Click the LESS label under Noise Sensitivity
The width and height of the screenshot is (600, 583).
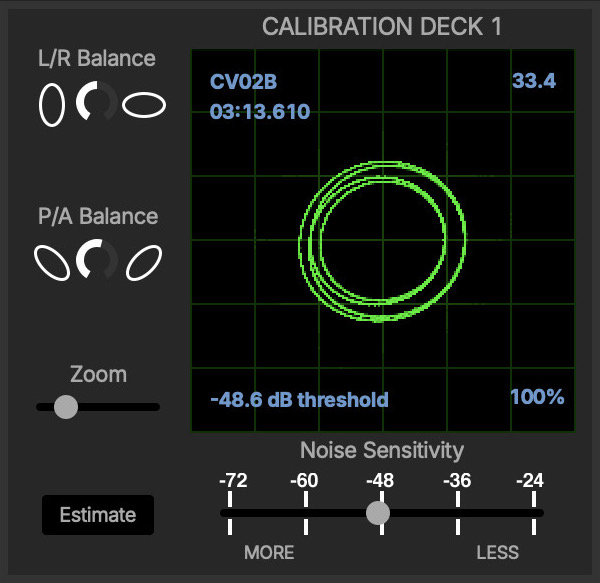tap(497, 552)
